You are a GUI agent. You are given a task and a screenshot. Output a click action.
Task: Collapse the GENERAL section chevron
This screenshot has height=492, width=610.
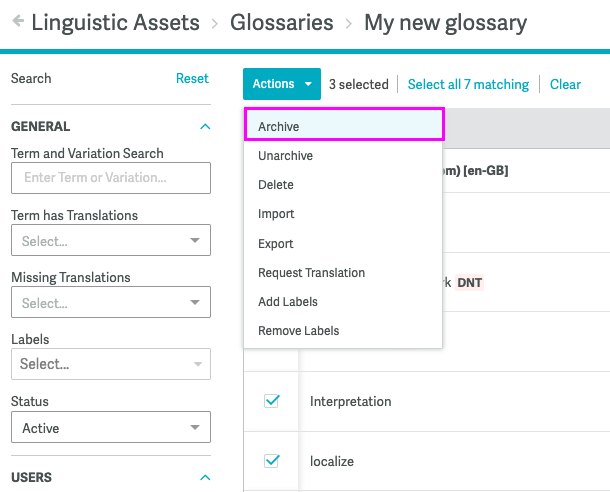[205, 126]
